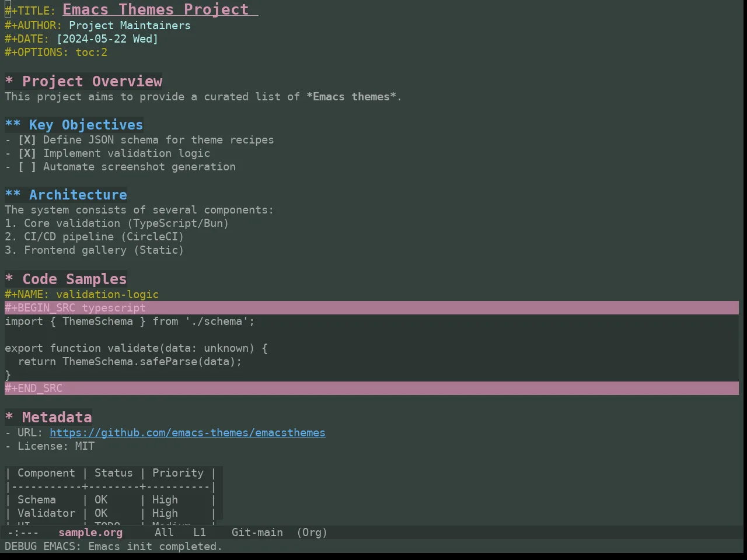
Task: Click the Core validation (TypeScript/Bun) list item
Action: click(x=117, y=223)
